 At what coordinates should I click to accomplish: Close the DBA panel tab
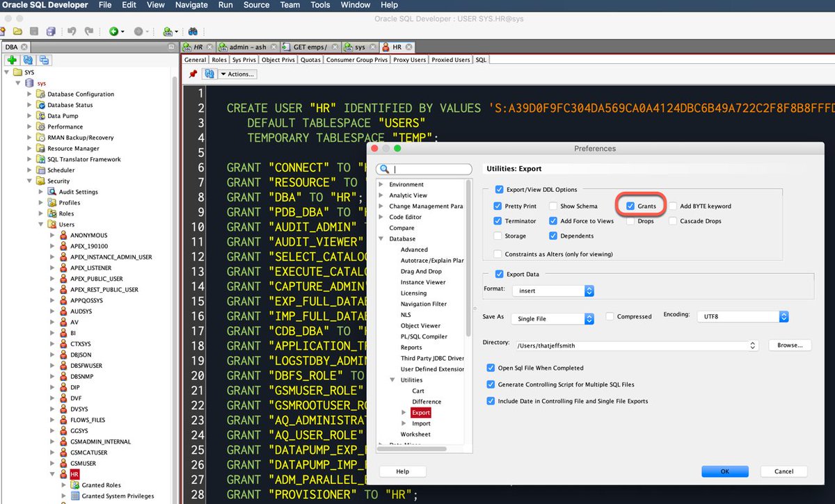pos(23,47)
